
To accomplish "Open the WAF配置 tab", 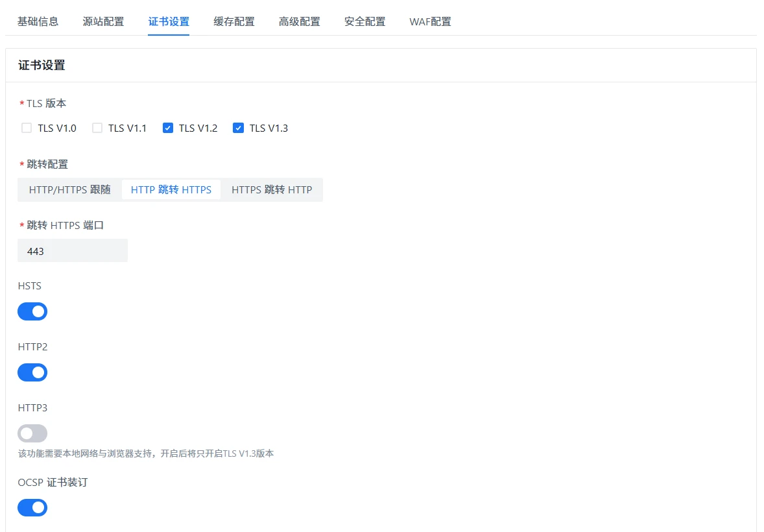I will [430, 21].
